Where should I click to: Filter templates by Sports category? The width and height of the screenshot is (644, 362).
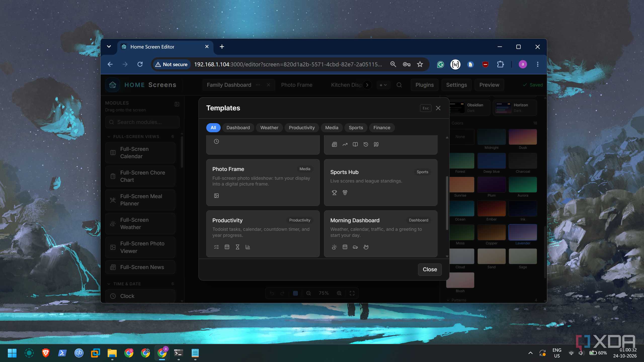[356, 128]
